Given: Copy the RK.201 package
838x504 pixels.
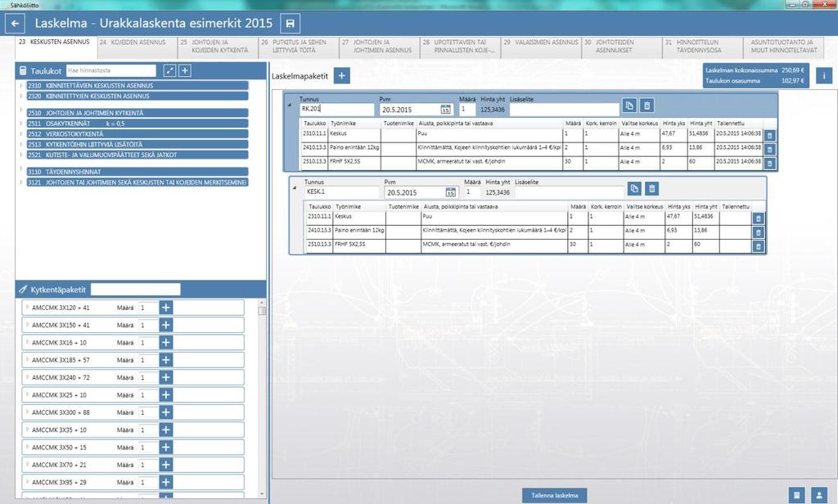Looking at the screenshot, I should pos(629,106).
